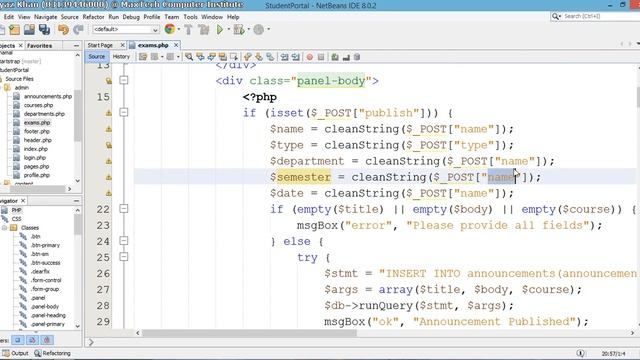The height and width of the screenshot is (360, 640).
Task: Click the Source view button
Action: click(97, 57)
